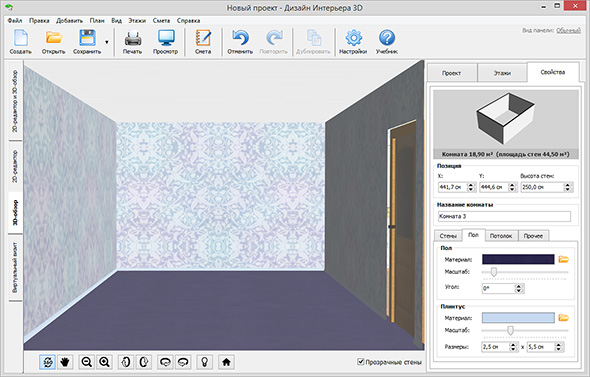The height and width of the screenshot is (377, 590).
Task: Switch to 2D-редактор side tab
Action: (x=15, y=166)
